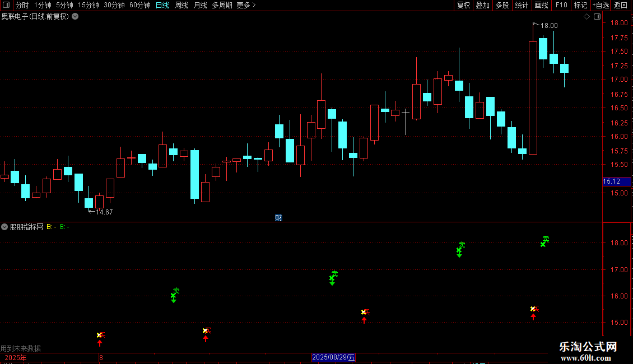Switch to 日线 daily chart
Viewport: 633px width, 364px height.
click(x=162, y=5)
